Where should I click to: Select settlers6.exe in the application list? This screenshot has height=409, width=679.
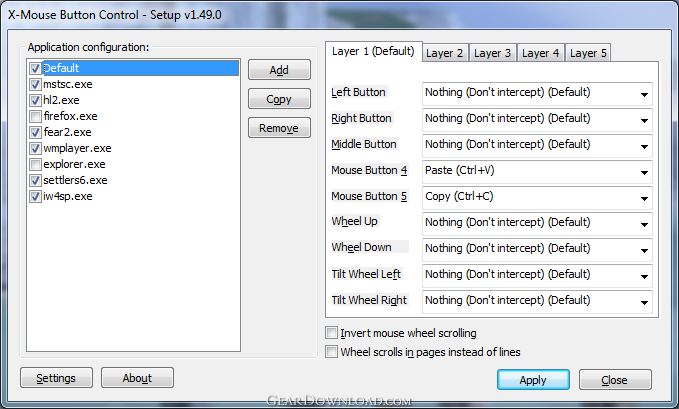(75, 180)
